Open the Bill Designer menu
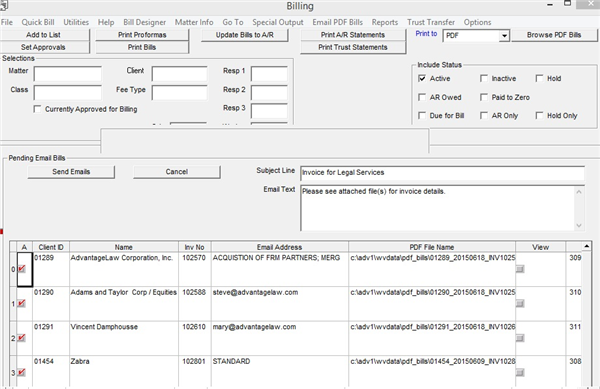The width and height of the screenshot is (600, 389). coord(145,22)
